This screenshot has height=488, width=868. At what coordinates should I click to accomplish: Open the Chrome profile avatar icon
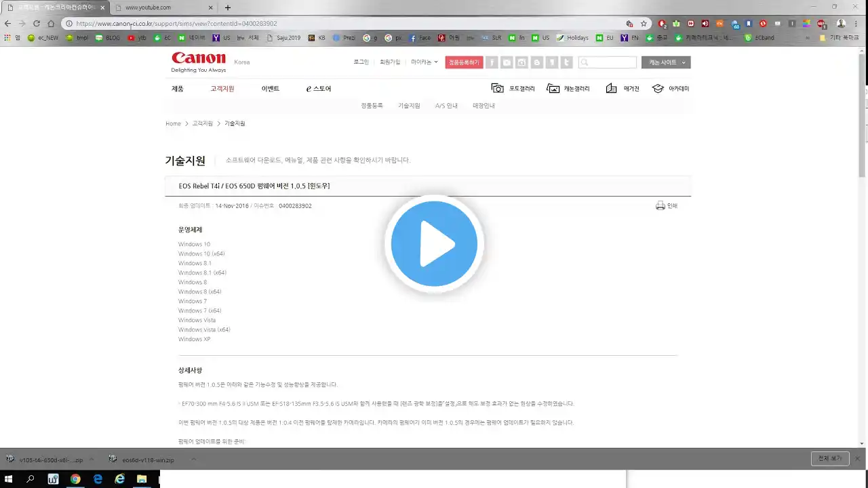[841, 23]
